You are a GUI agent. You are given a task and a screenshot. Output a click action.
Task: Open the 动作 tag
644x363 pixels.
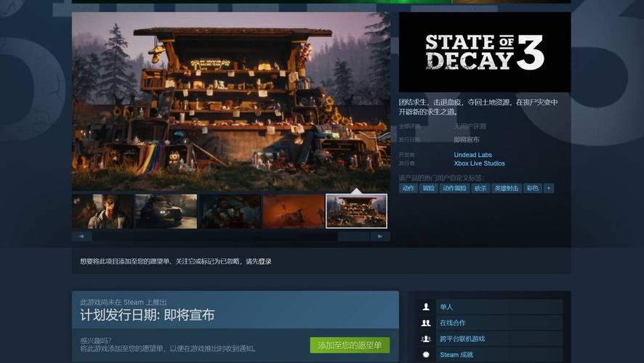(x=408, y=188)
